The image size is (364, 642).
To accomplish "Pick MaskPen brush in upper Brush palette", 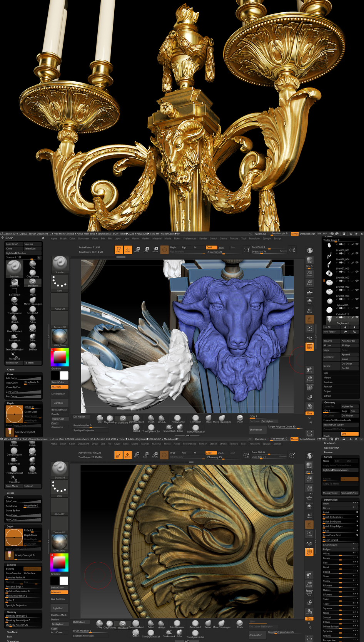I will pyautogui.click(x=14, y=283).
